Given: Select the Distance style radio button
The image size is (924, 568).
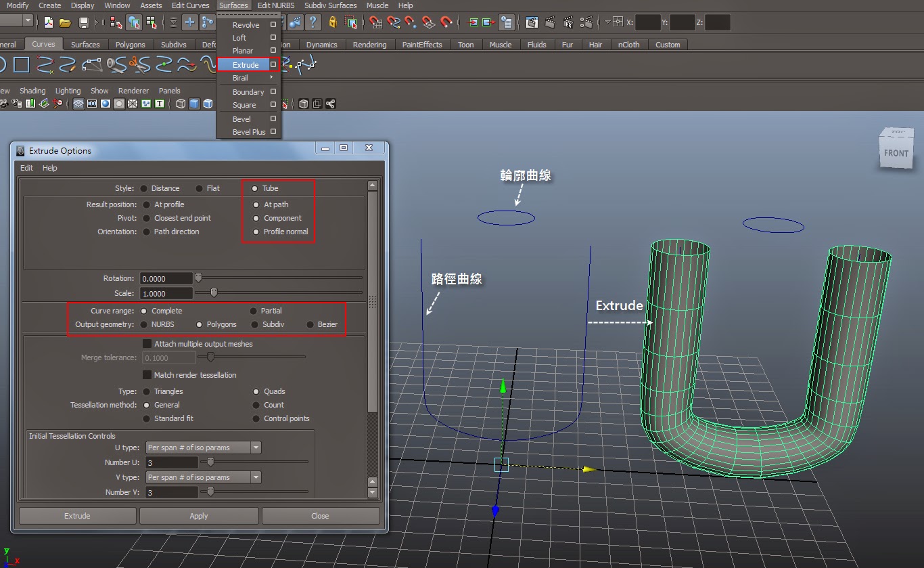Looking at the screenshot, I should tap(145, 188).
